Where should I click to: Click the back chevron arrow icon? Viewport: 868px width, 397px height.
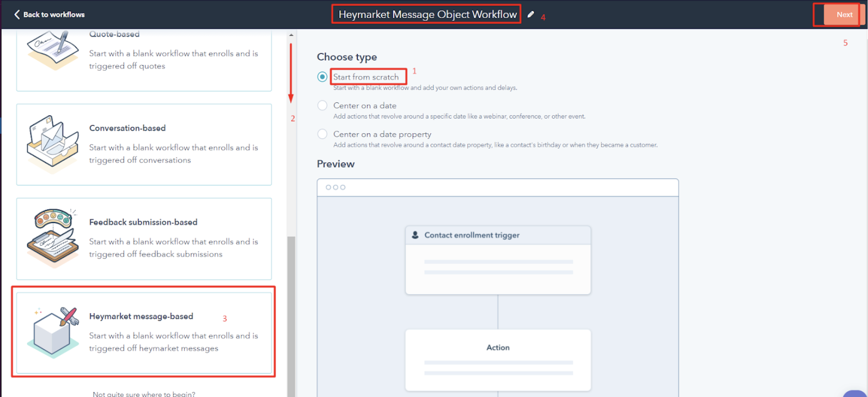click(x=17, y=14)
